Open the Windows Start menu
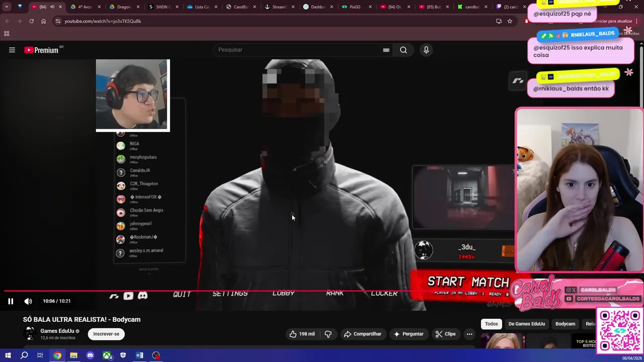 point(8,355)
